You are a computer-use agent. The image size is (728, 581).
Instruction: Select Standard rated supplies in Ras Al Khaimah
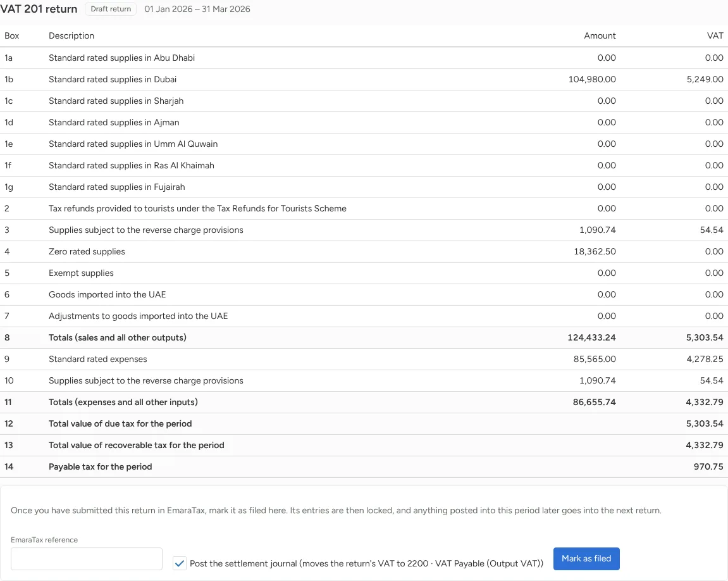(x=364, y=165)
